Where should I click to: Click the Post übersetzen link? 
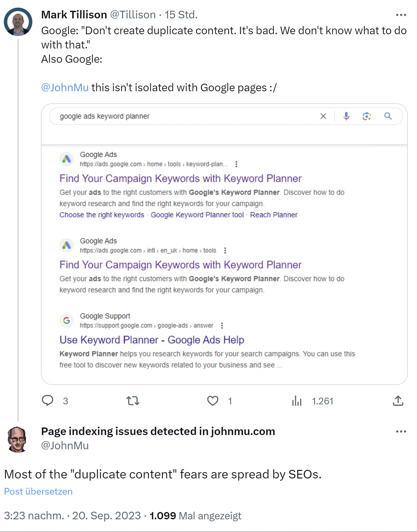pos(38,491)
